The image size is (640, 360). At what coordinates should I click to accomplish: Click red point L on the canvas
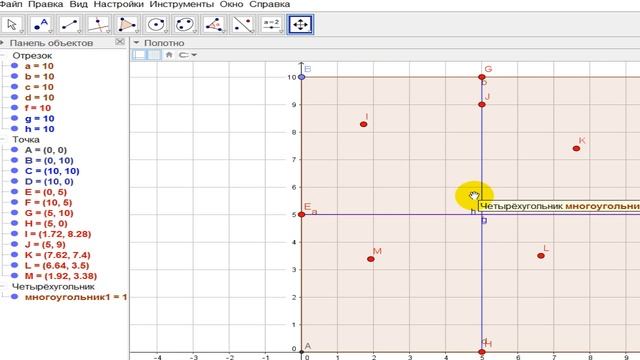coord(541,256)
